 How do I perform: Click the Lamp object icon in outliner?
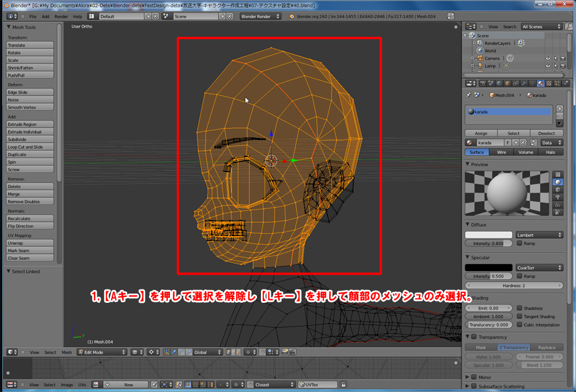[x=480, y=66]
